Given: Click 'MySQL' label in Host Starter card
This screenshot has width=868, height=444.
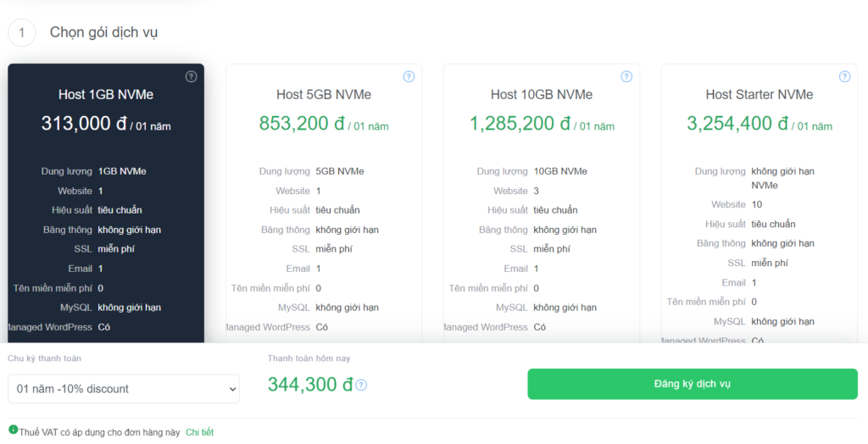Looking at the screenshot, I should click(730, 322).
